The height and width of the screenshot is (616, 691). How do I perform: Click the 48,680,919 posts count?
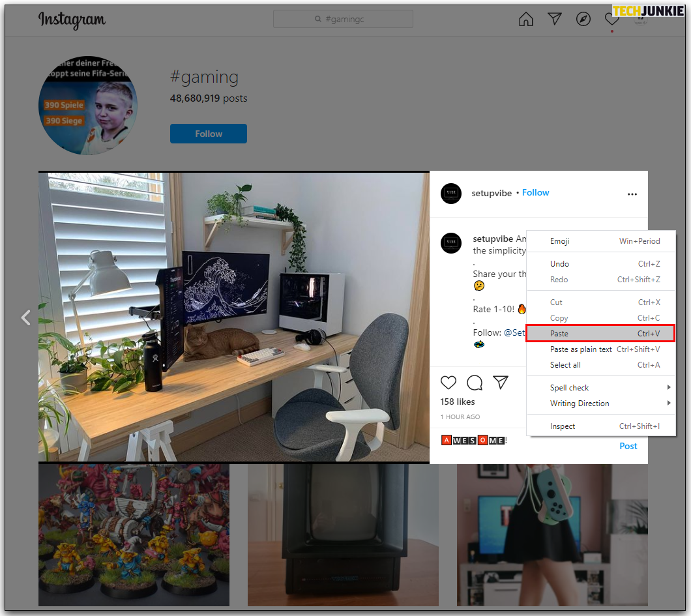(x=209, y=98)
